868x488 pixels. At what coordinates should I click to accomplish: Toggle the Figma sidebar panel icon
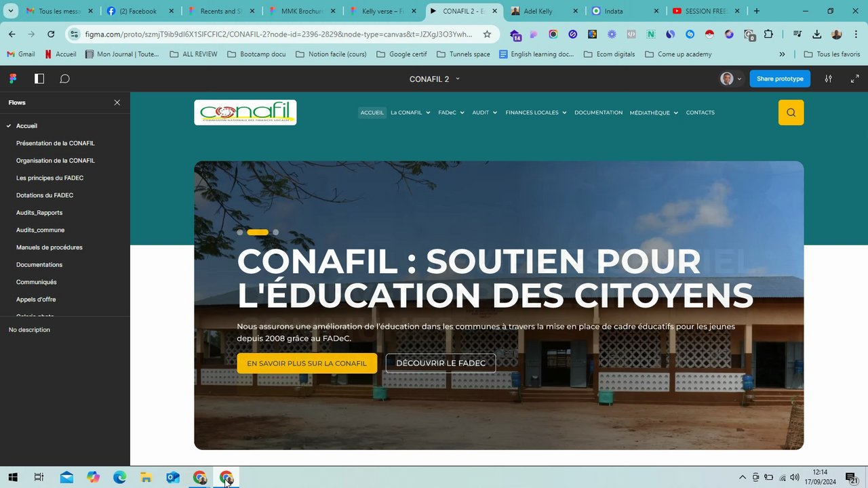pos(39,79)
